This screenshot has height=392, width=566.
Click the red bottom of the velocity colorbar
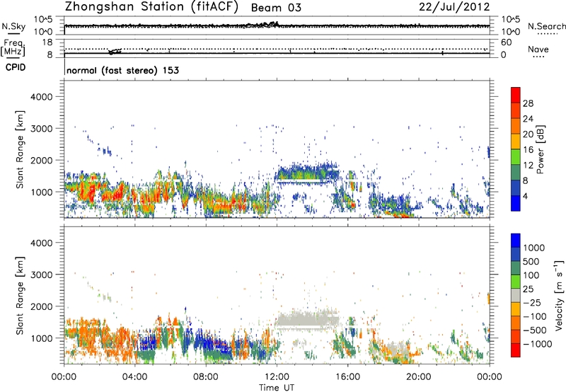point(516,350)
